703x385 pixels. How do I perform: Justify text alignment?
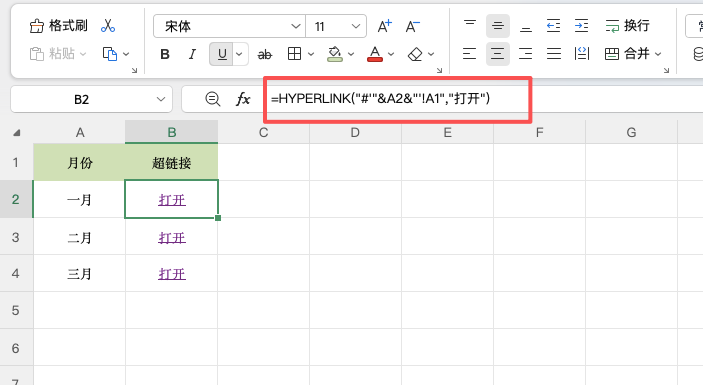[554, 54]
